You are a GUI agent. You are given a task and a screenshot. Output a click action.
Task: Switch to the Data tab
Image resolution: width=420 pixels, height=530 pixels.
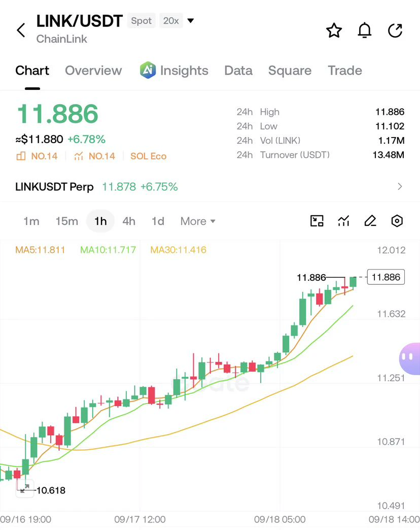pyautogui.click(x=238, y=71)
